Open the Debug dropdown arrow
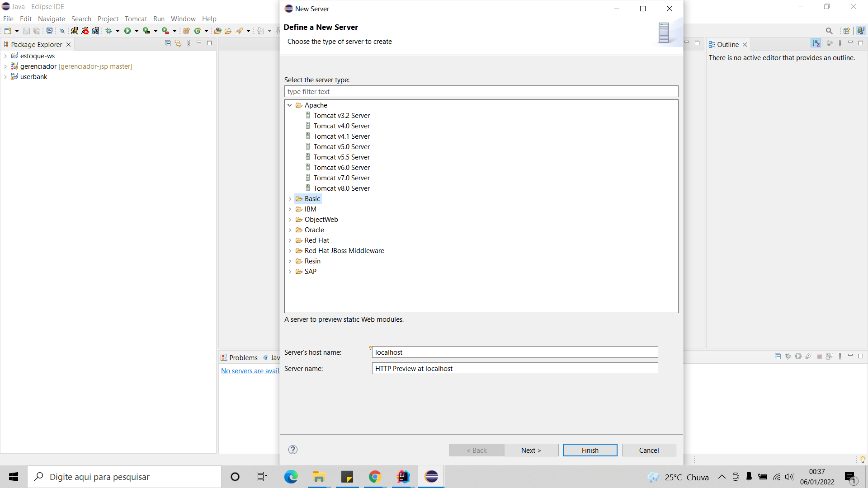868x488 pixels. (118, 31)
